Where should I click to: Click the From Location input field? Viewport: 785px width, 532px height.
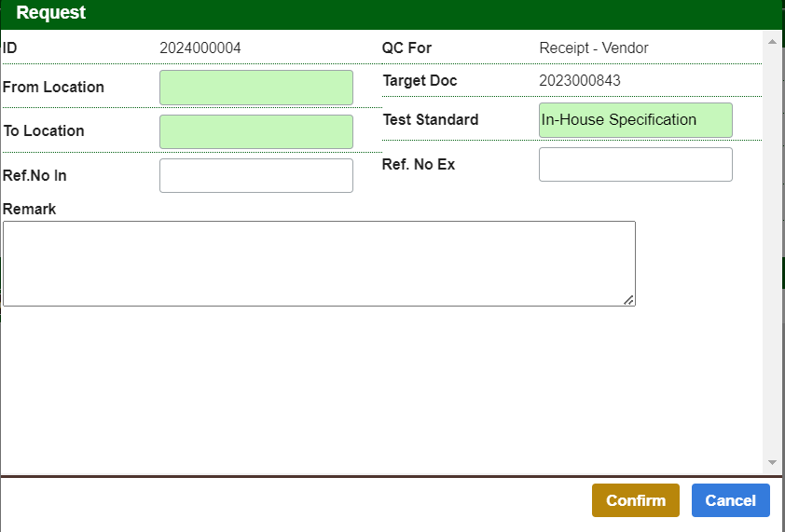tap(256, 88)
